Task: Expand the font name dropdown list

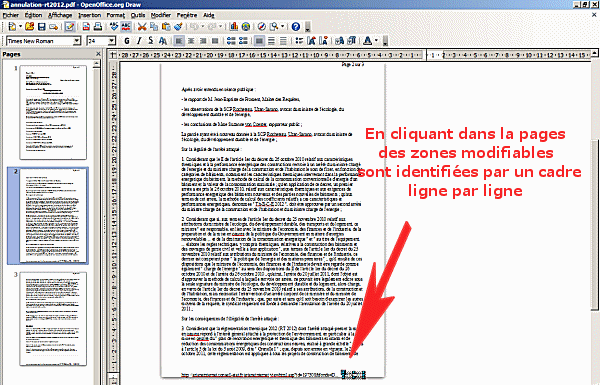Action: (77, 41)
